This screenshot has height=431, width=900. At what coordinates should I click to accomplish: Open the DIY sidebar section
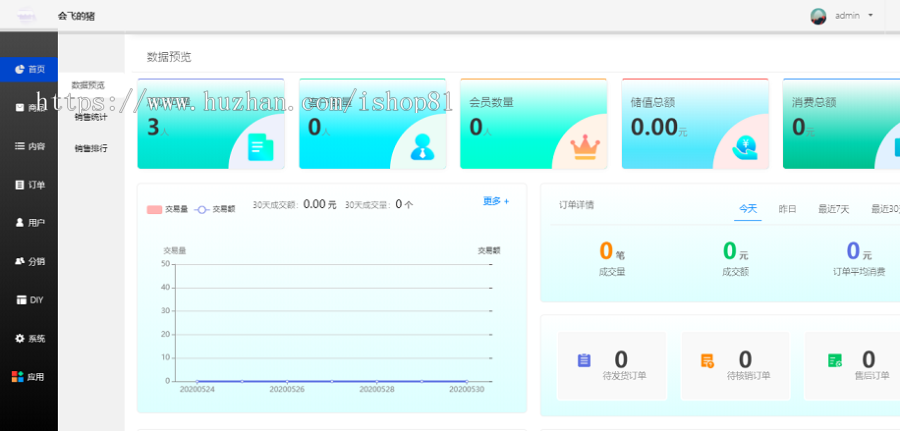click(x=29, y=300)
